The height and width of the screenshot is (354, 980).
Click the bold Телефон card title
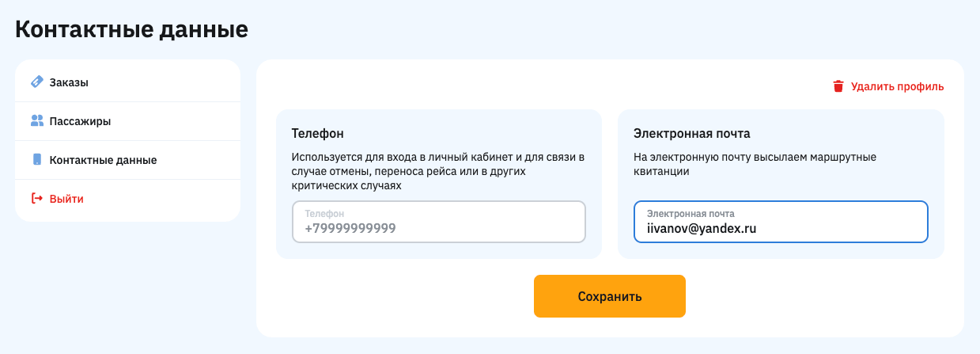pyautogui.click(x=317, y=133)
